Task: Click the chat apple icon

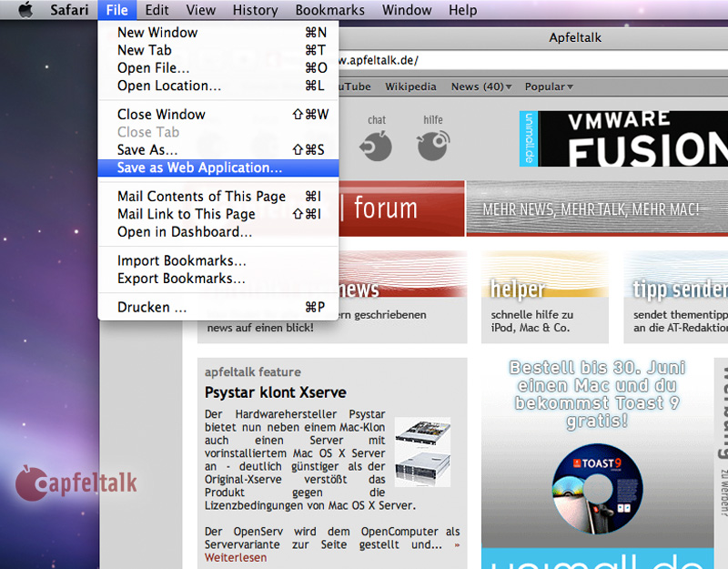Action: [376, 146]
